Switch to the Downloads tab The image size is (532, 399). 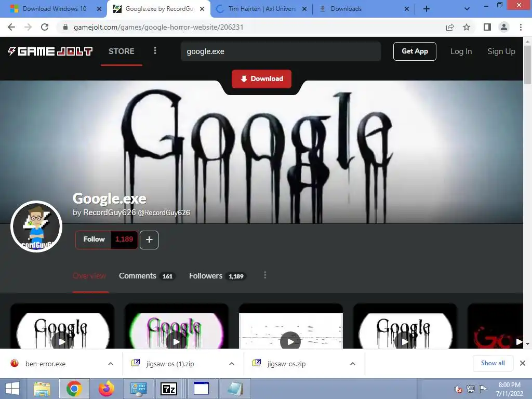[360, 9]
